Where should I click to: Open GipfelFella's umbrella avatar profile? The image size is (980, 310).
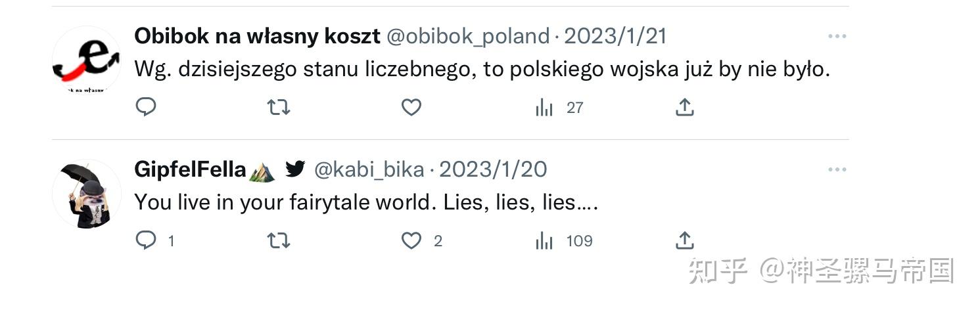pos(86,194)
